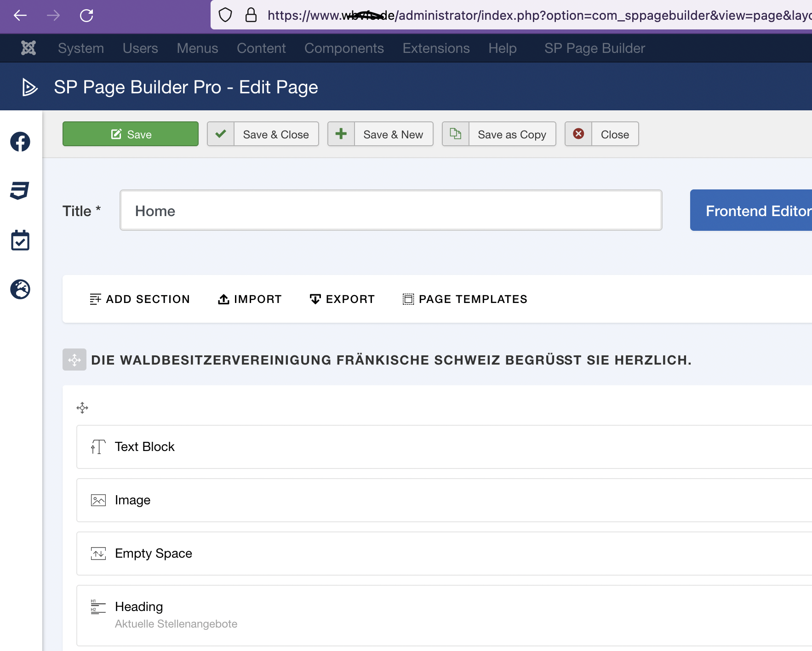Screen dimensions: 812x651
Task: Click the Title input field
Action: pyautogui.click(x=391, y=211)
